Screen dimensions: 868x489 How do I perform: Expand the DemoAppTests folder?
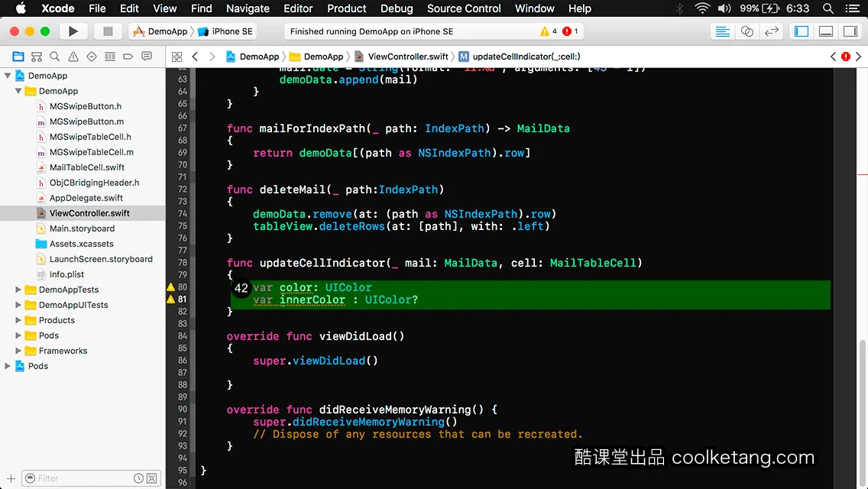tap(18, 290)
